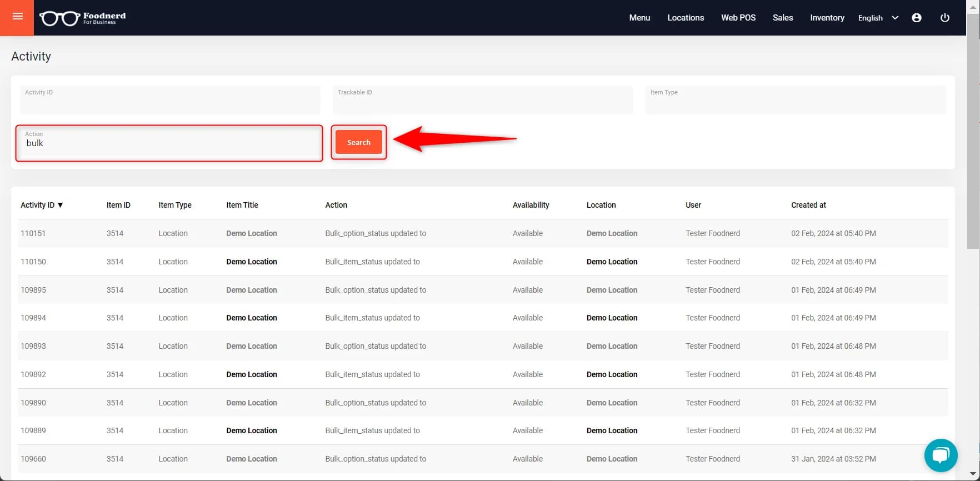
Task: Click the Foodnerd for Business logo
Action: (83, 18)
